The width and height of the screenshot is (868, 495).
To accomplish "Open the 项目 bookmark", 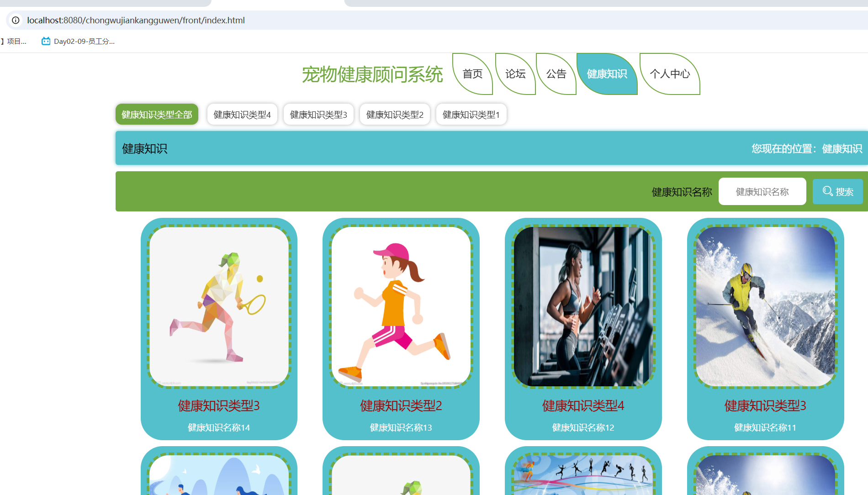I will pyautogui.click(x=14, y=41).
